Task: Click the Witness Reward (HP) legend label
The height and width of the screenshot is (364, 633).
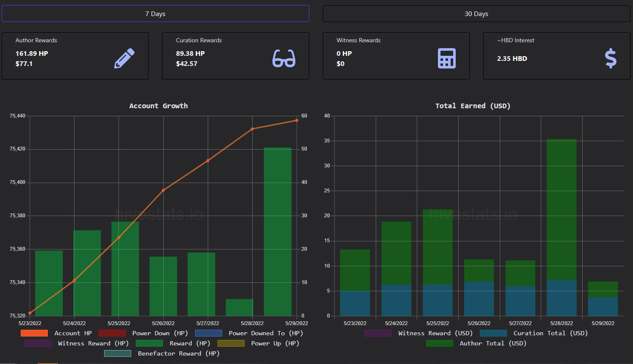Action: click(94, 343)
